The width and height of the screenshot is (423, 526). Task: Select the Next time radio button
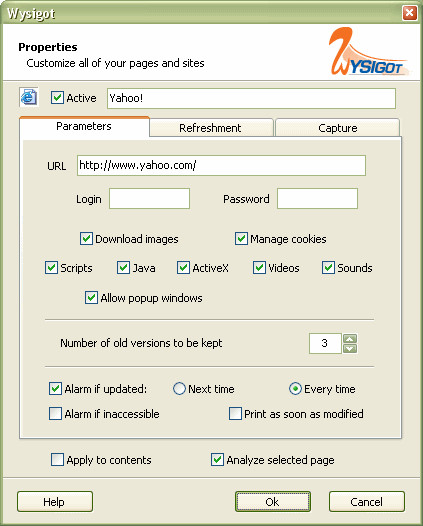point(179,388)
